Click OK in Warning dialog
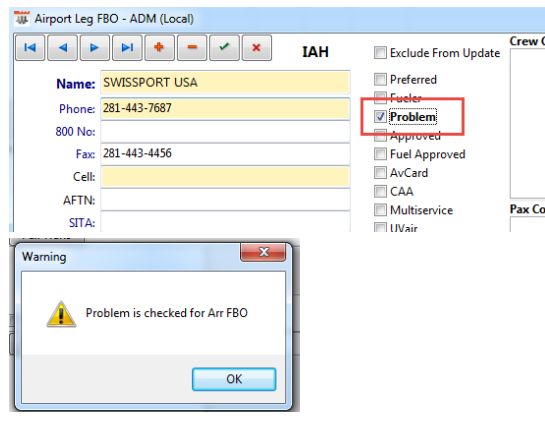545x422 pixels. pos(234,379)
